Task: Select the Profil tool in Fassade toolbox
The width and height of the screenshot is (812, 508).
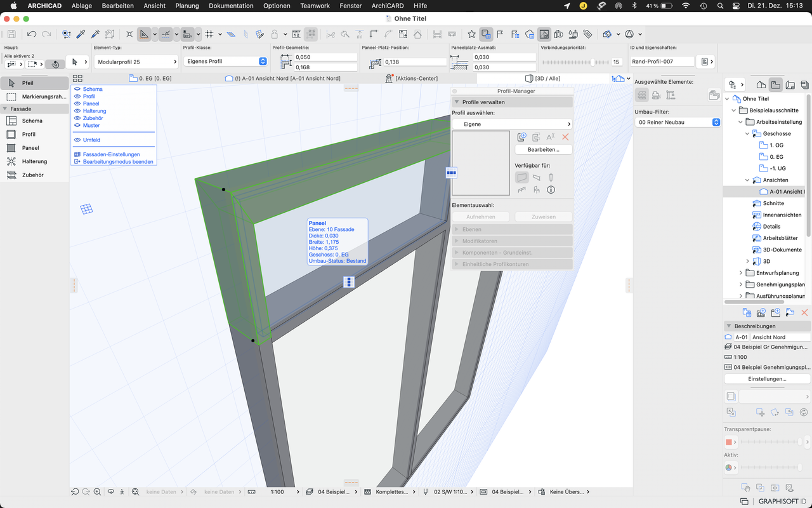Action: click(x=34, y=134)
